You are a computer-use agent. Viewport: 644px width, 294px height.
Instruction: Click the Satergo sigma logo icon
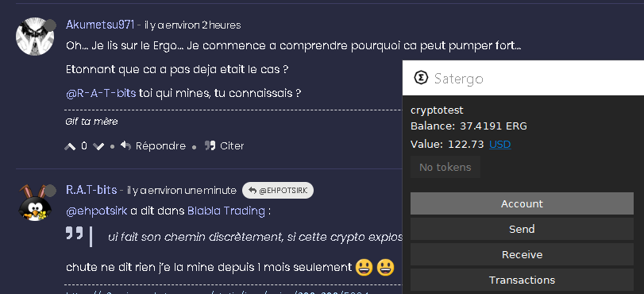(x=421, y=78)
